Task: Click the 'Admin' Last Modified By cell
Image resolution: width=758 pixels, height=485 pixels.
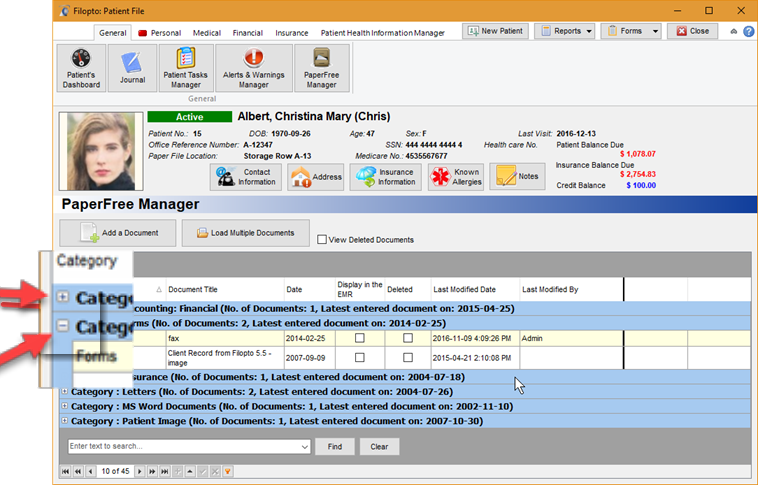Action: coord(571,338)
